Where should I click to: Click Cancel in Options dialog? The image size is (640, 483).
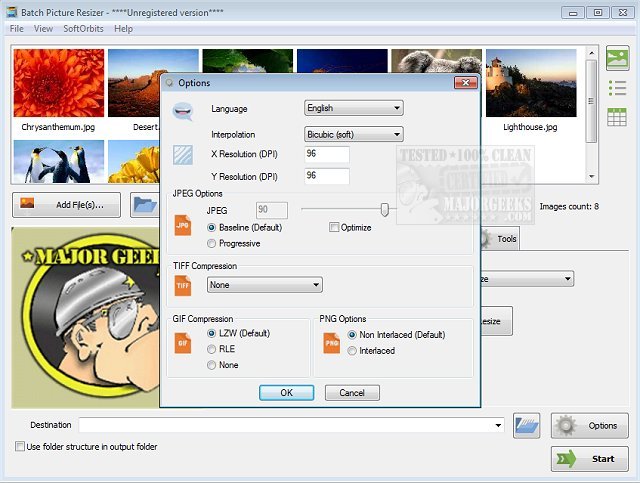[352, 393]
